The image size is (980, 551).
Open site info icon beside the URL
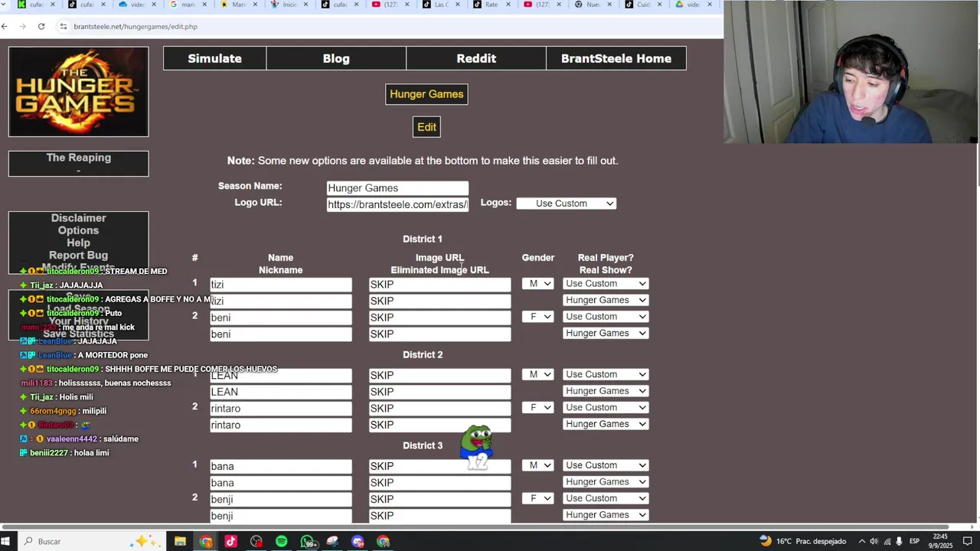(x=64, y=26)
